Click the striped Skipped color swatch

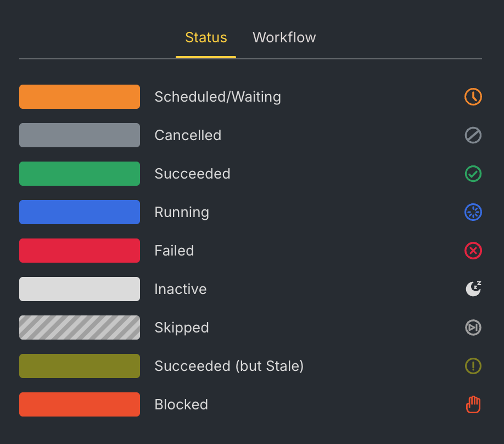(79, 328)
